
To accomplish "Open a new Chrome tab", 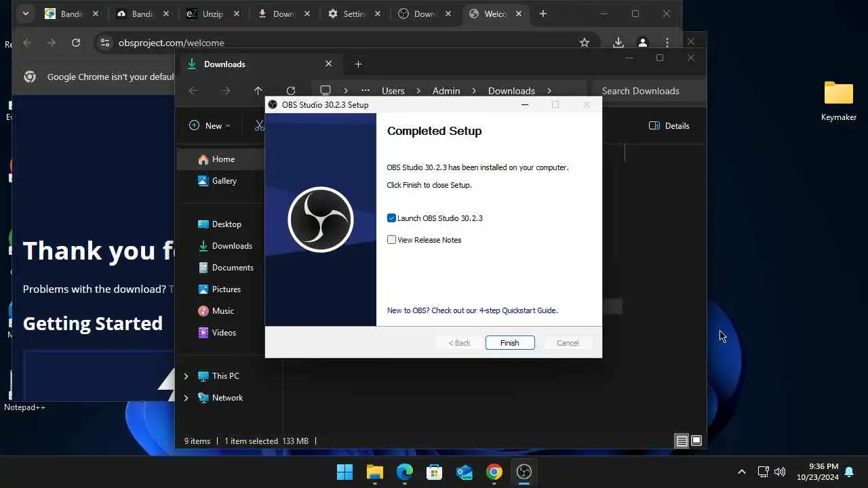I will tap(543, 14).
